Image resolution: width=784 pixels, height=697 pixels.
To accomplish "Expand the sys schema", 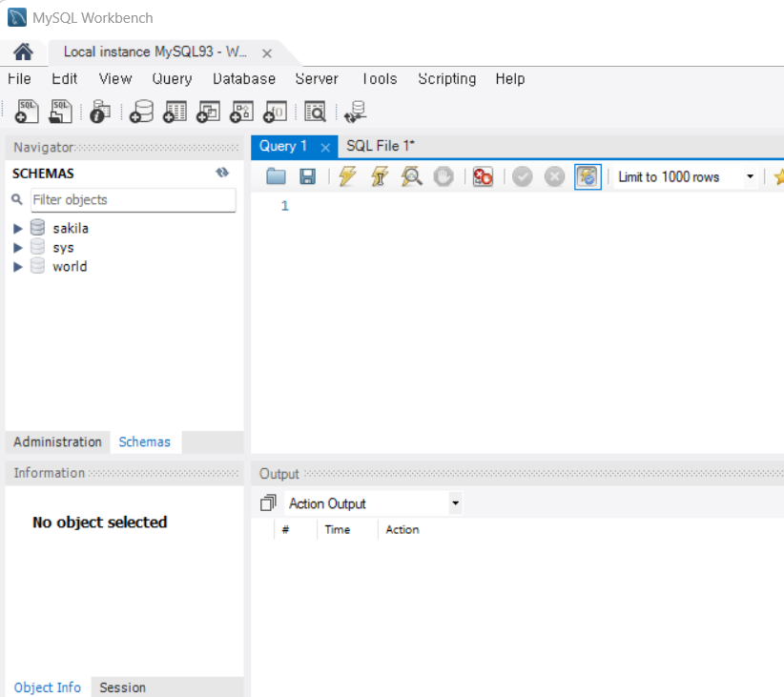I will click(18, 248).
